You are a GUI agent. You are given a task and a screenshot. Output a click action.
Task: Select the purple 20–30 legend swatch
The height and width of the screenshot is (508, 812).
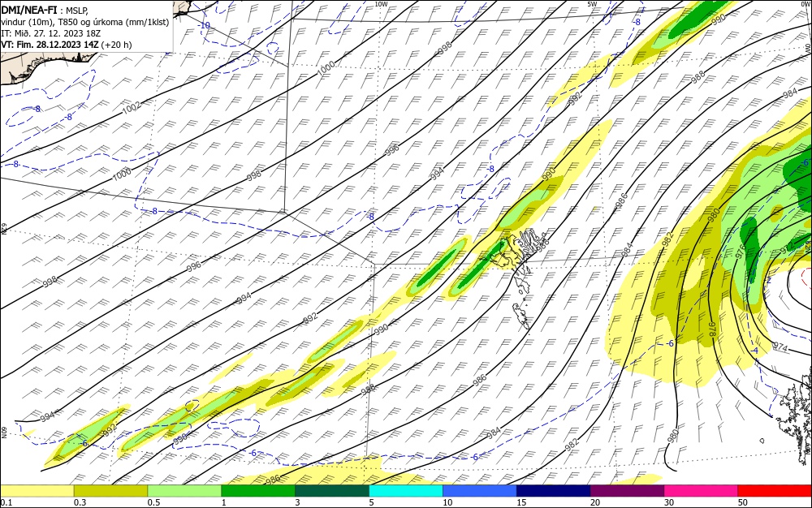pos(627,491)
